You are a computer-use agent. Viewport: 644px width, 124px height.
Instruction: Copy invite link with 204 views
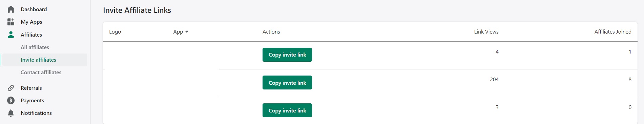(x=287, y=83)
